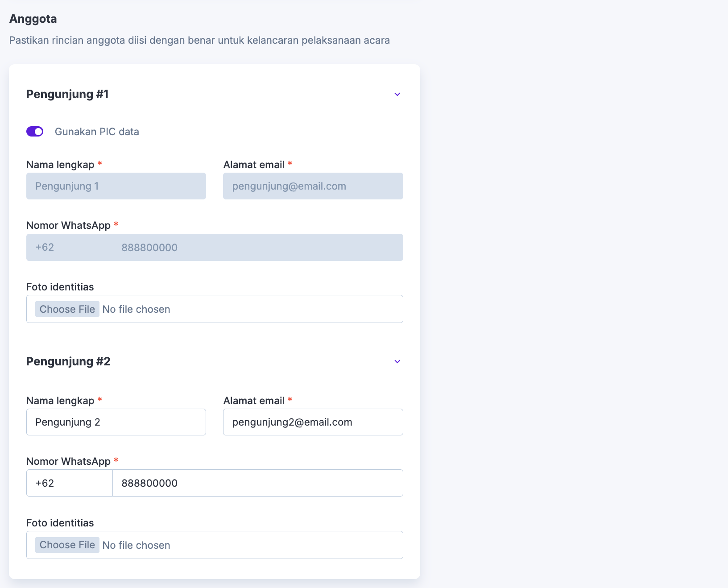Focus Nama lengkap field containing Pengunjung 2
Viewport: 728px width, 588px height.
(116, 422)
